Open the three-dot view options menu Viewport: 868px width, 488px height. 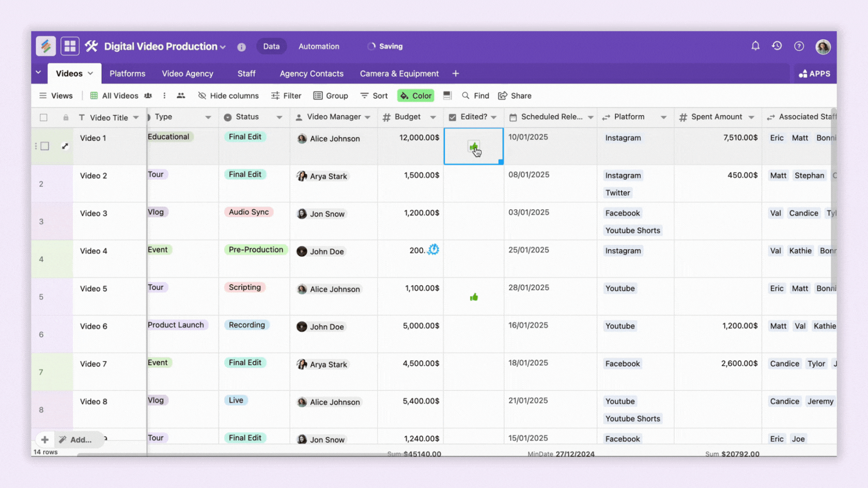click(164, 96)
